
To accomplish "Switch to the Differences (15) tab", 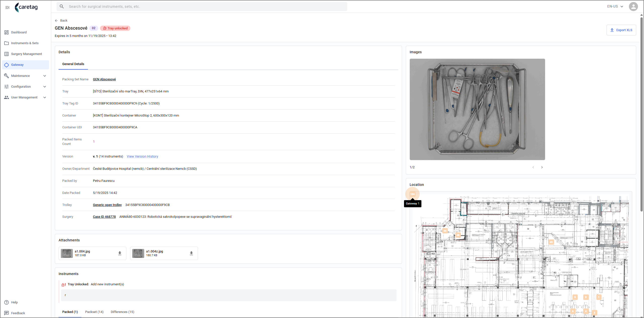I will 122,312.
